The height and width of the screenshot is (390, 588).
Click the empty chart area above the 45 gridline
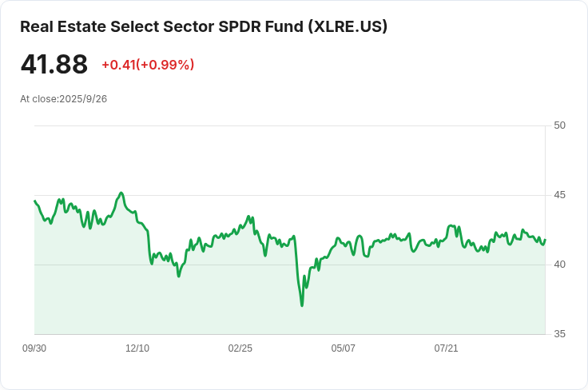pyautogui.click(x=320, y=160)
